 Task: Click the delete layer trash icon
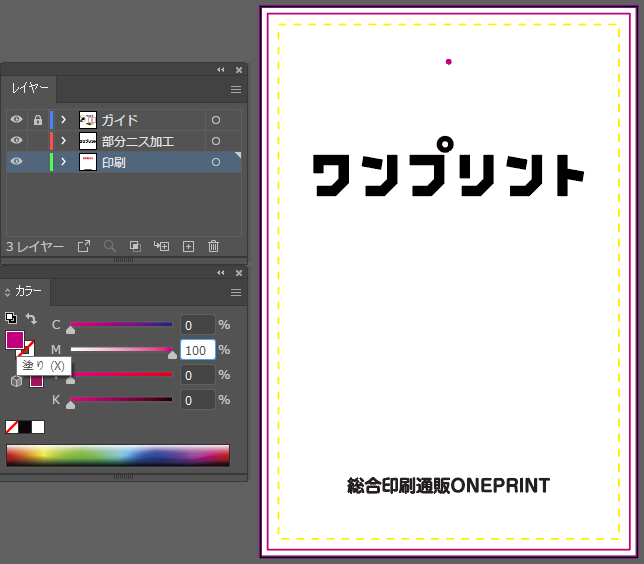point(213,246)
